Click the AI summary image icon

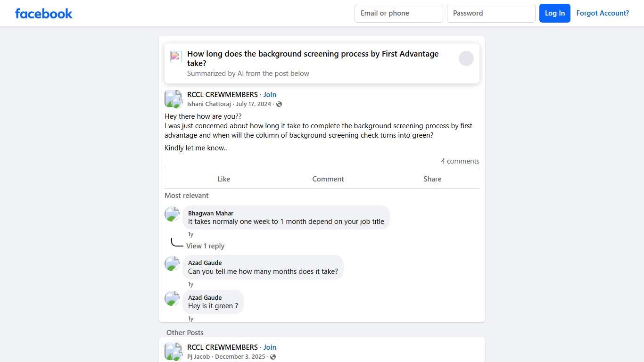[x=176, y=57]
